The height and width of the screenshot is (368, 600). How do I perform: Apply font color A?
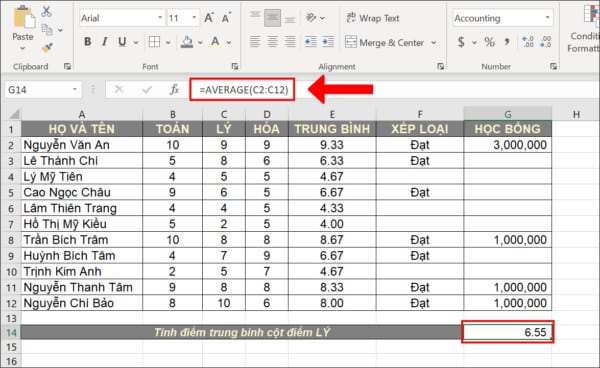point(215,42)
